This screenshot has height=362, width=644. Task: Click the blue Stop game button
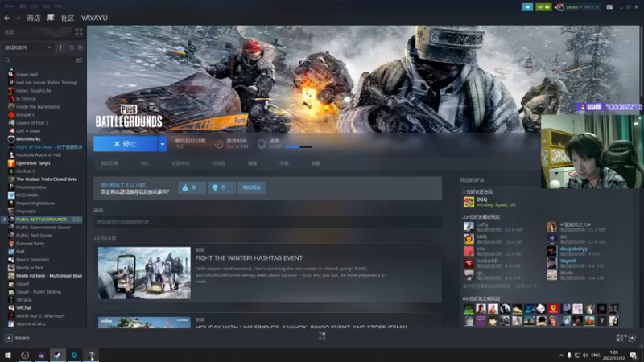(x=126, y=144)
